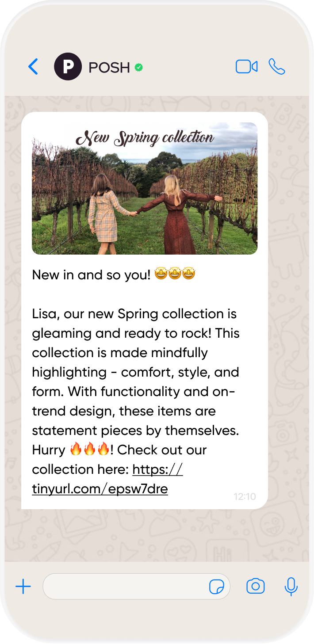The height and width of the screenshot is (644, 314).
Task: Go back using the blue arrow
Action: point(33,67)
